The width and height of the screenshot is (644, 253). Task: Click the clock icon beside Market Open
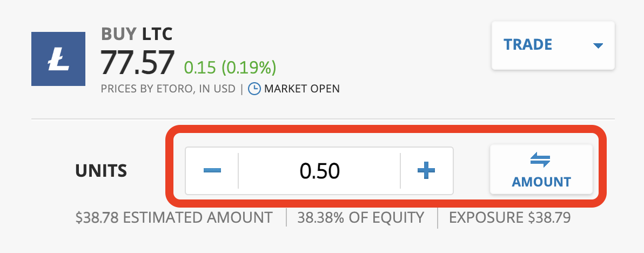tap(254, 89)
